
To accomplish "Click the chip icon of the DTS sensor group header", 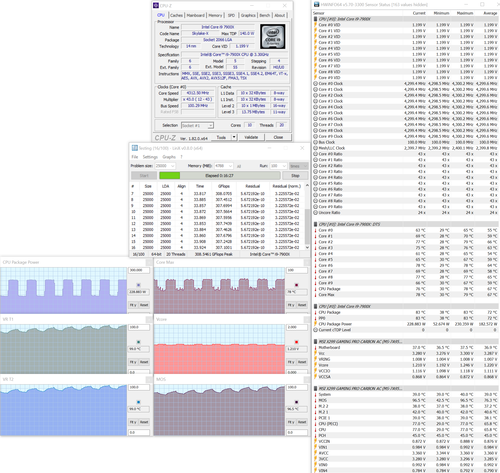I will click(x=315, y=224).
